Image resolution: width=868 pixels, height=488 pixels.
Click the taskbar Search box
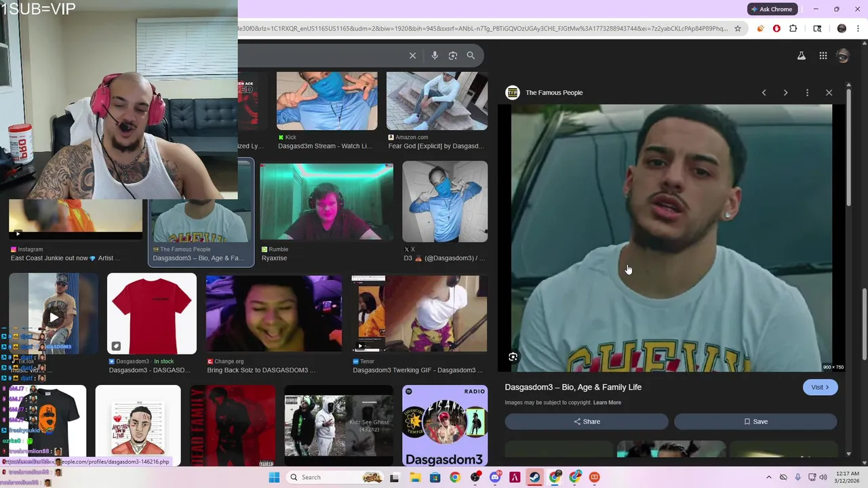[334, 477]
